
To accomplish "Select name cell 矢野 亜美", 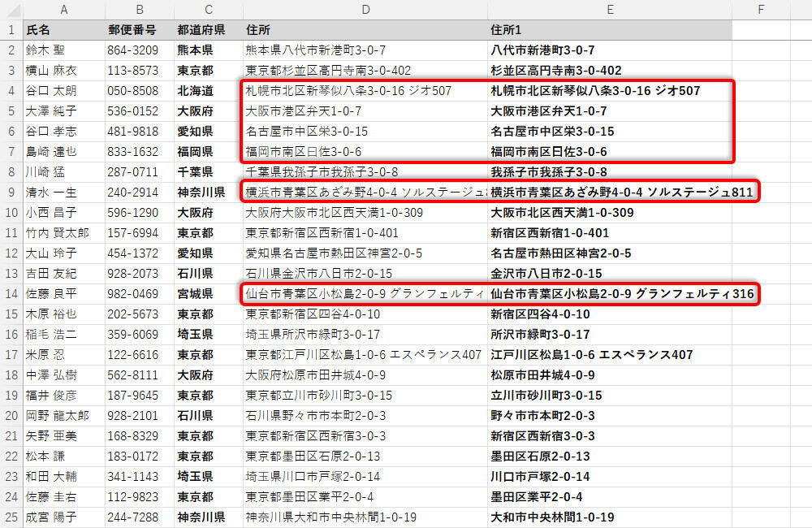I will click(63, 435).
